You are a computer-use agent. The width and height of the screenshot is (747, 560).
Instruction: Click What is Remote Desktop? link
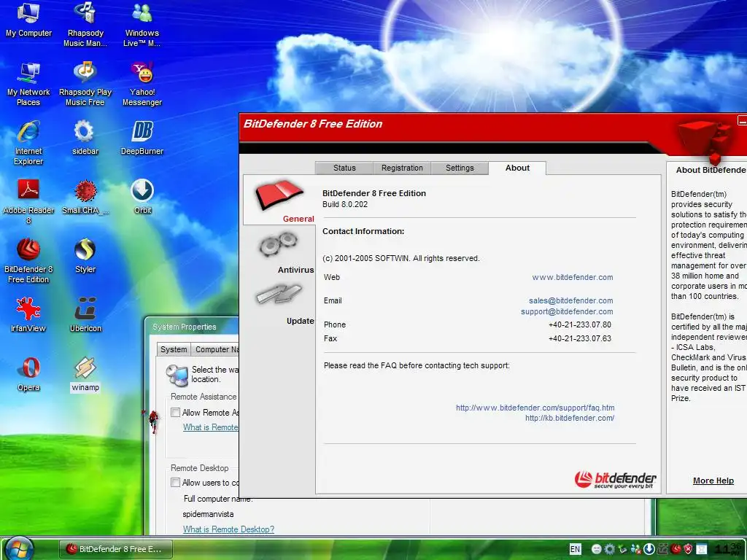[228, 529]
